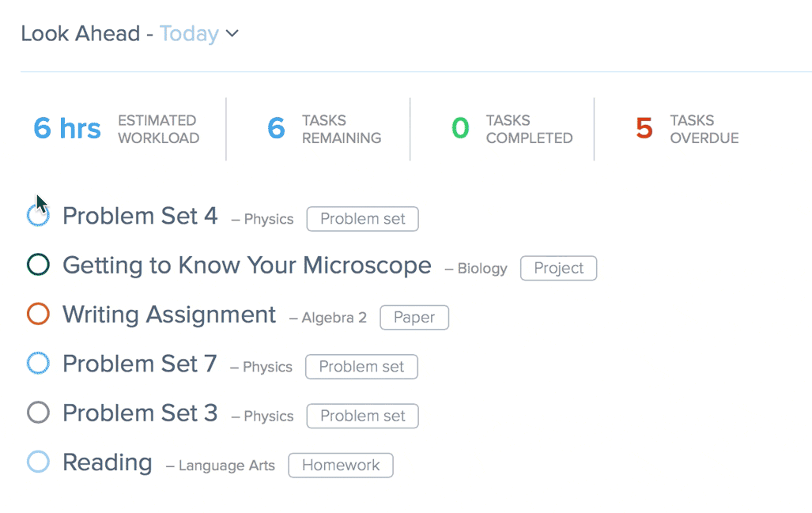The image size is (812, 513).
Task: Toggle the completion circle for Problem Set 3
Action: [37, 412]
